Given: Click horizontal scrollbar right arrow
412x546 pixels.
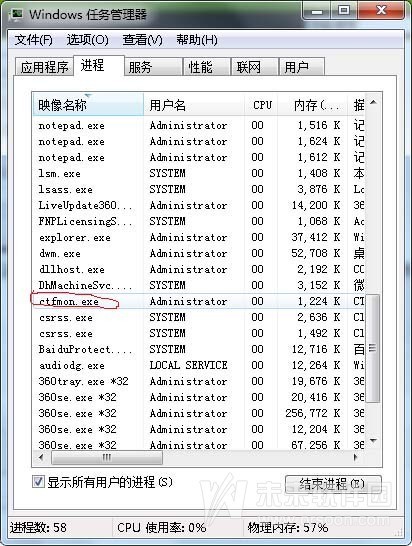Looking at the screenshot, I should point(356,457).
